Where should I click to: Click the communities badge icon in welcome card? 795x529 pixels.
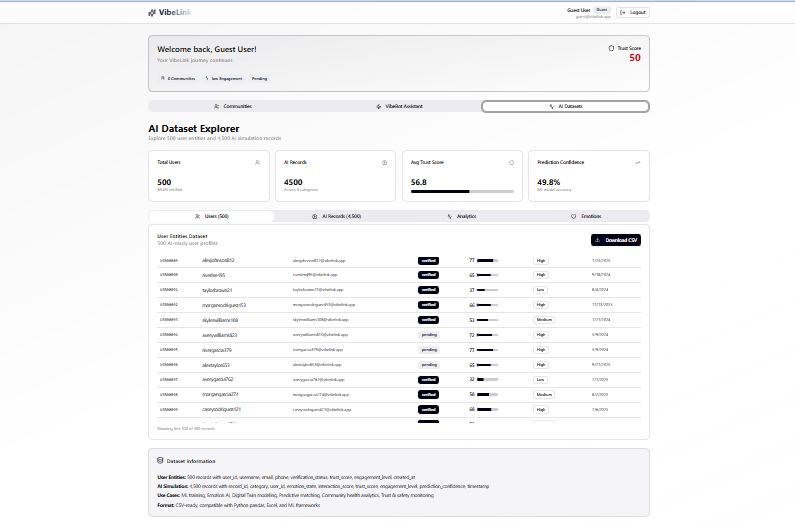click(163, 78)
